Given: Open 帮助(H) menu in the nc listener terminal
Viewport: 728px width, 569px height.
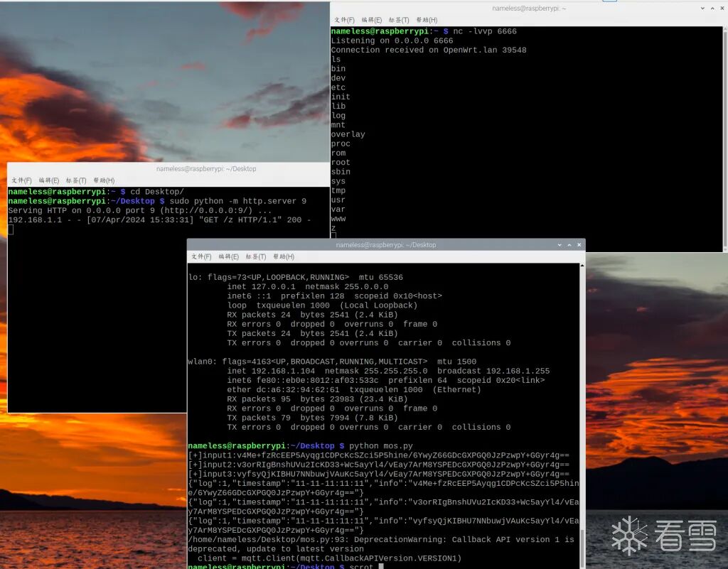Looking at the screenshot, I should coord(427,20).
